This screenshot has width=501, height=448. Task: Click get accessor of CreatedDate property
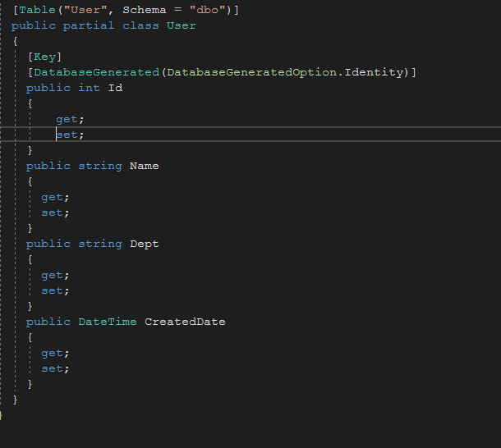click(x=53, y=353)
